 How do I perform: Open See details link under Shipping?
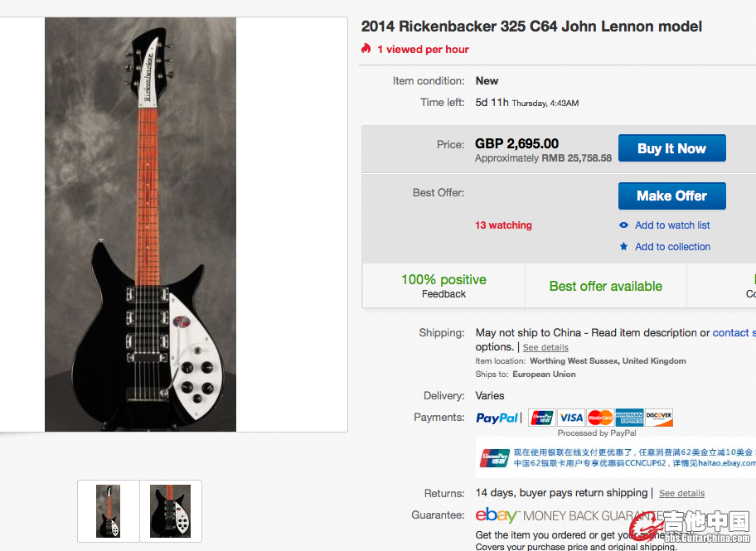[545, 347]
